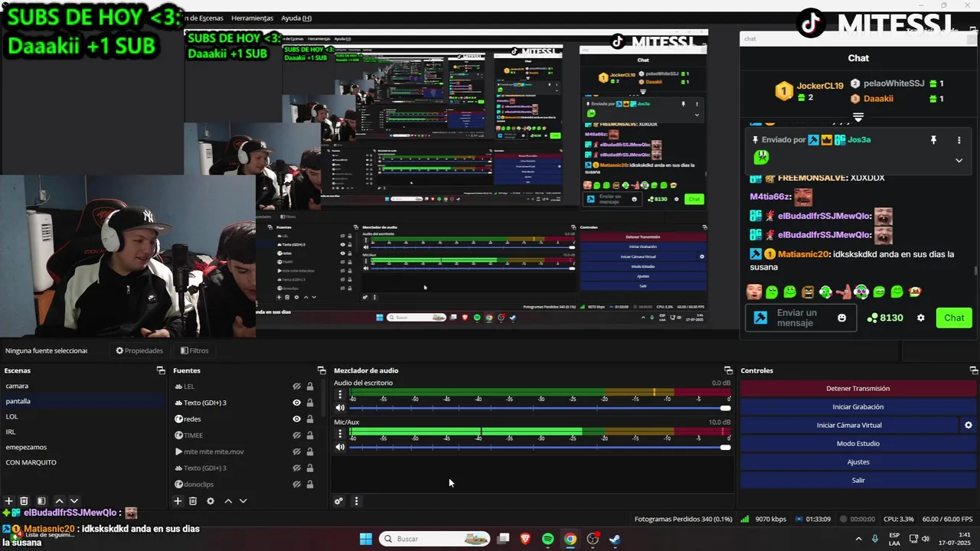Image resolution: width=980 pixels, height=551 pixels.
Task: Open the pinned message three-dot menu
Action: 959,140
